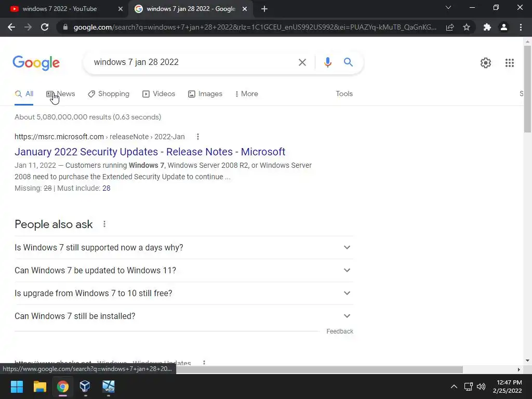Expand 'Can Windows 7 be updated to Windows 11?'
Image resolution: width=532 pixels, height=399 pixels.
coord(184,270)
